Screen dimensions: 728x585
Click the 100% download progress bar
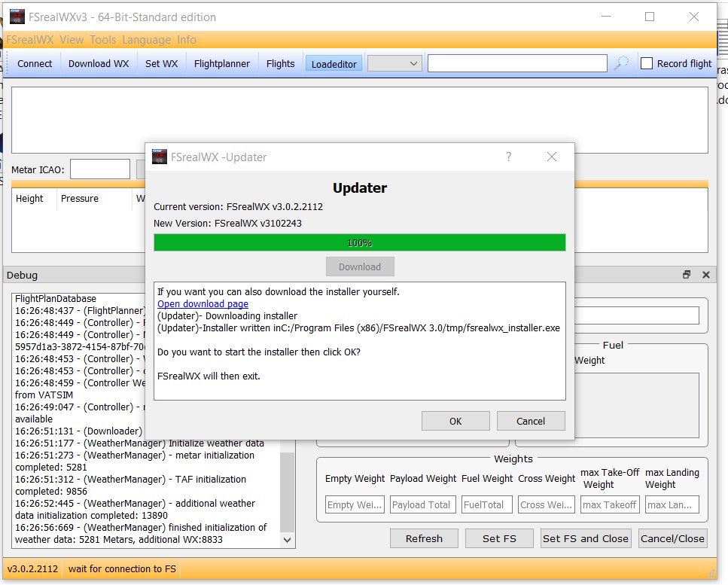pyautogui.click(x=360, y=242)
